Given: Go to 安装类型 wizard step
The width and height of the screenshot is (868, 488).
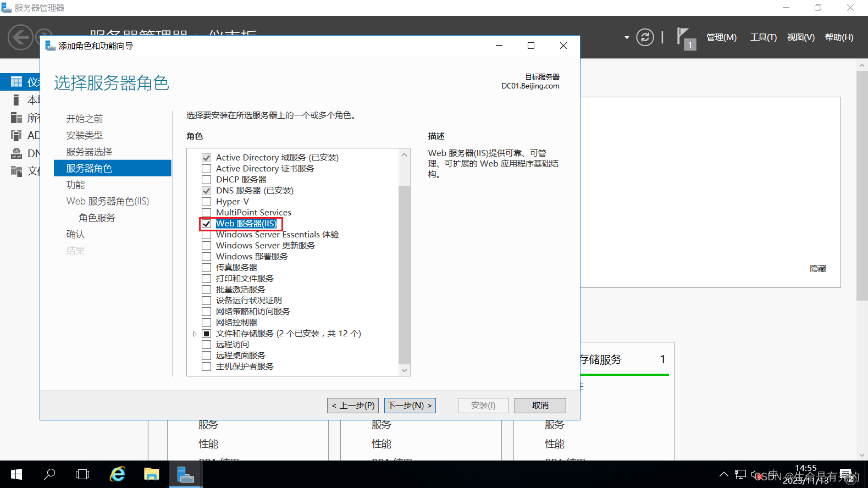Looking at the screenshot, I should point(85,135).
